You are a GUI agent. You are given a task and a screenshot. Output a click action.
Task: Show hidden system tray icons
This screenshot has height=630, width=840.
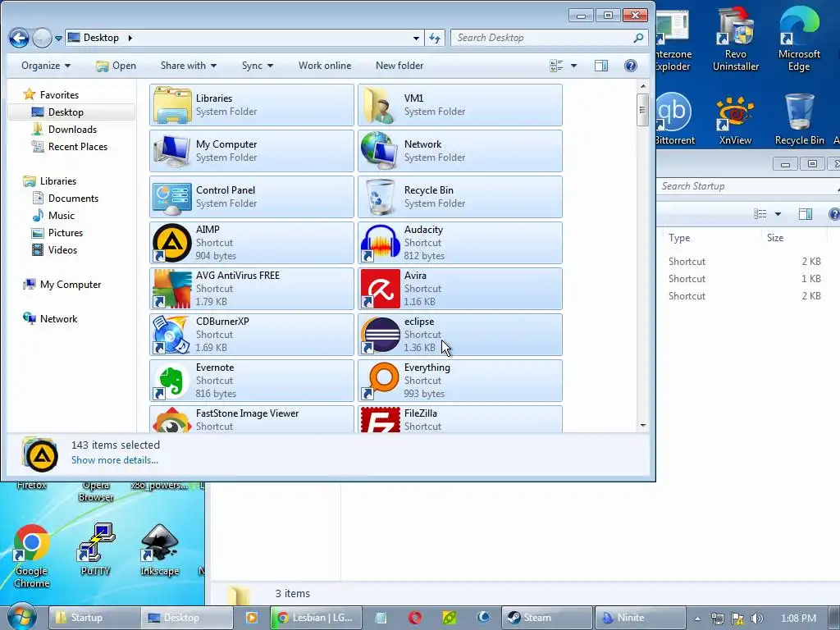(x=697, y=619)
